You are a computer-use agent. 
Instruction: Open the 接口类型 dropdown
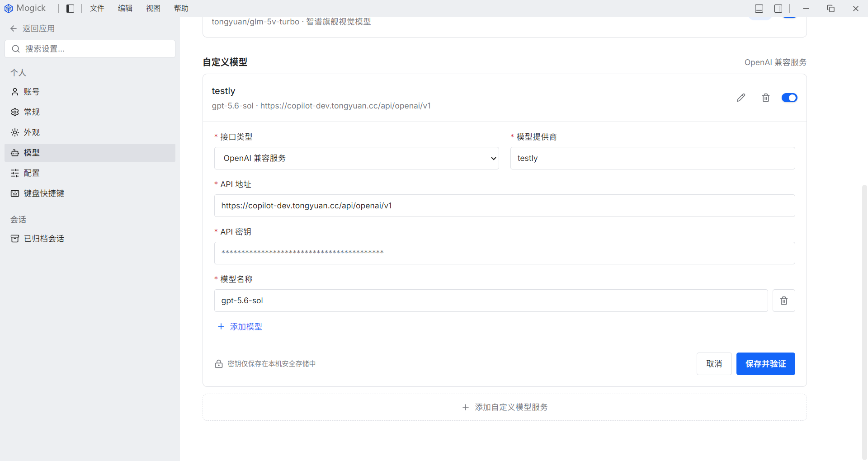point(356,158)
